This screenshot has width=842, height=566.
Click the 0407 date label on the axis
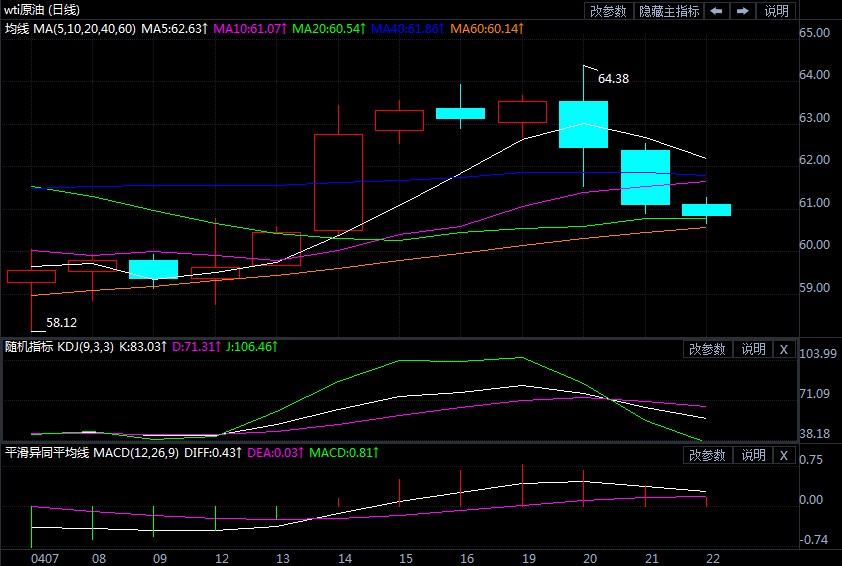pos(44,556)
